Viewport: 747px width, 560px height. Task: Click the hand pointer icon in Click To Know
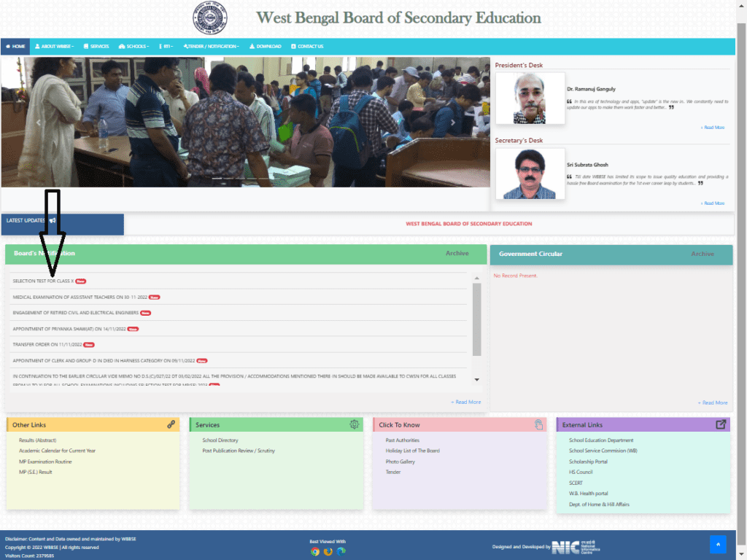[538, 424]
